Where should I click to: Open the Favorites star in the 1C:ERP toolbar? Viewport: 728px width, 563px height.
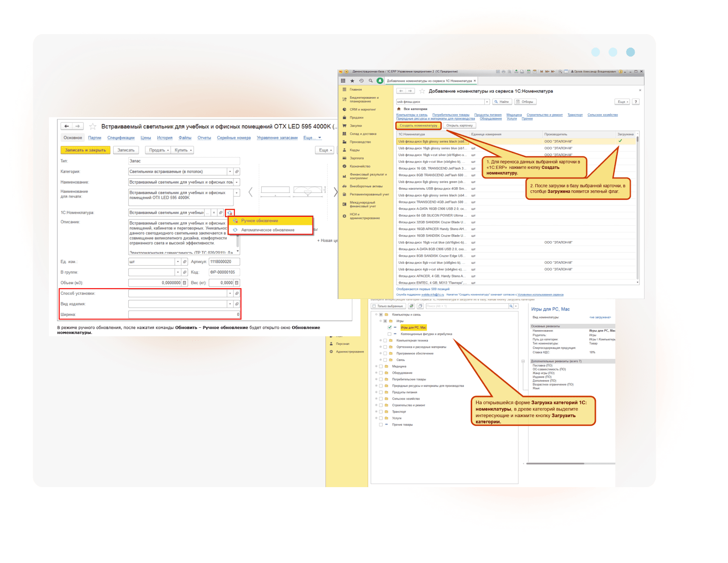[352, 81]
